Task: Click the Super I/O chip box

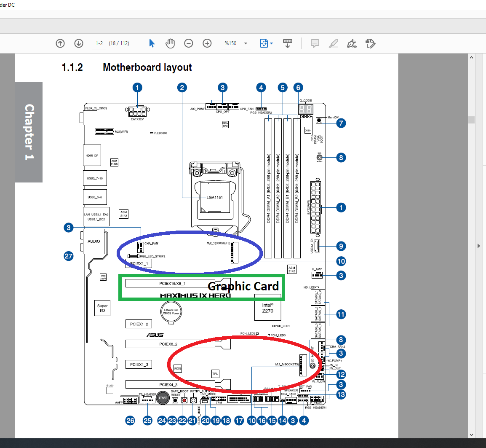Action: [102, 308]
